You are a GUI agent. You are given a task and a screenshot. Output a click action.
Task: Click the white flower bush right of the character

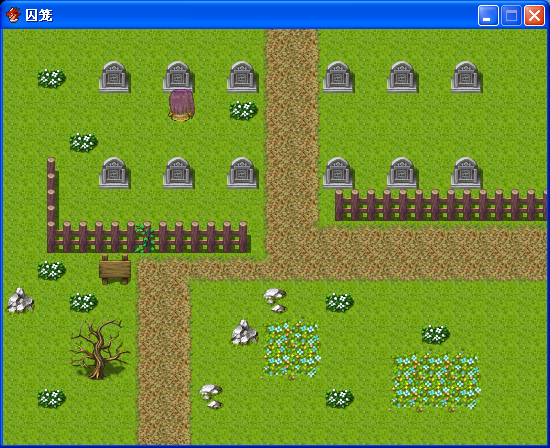tap(243, 110)
